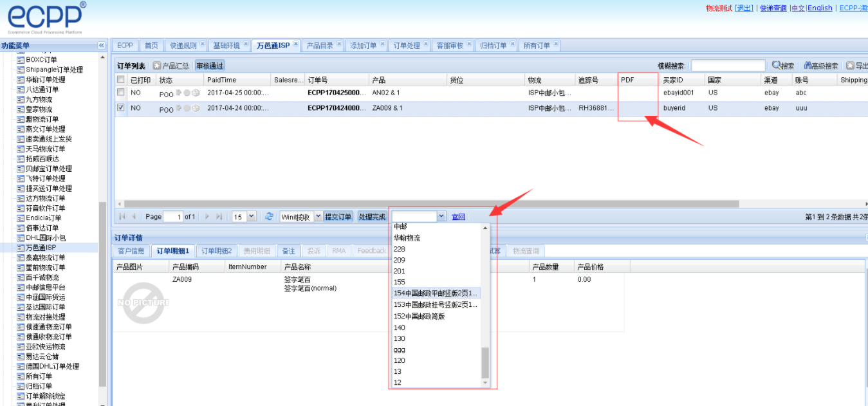
Task: Uncheck the second order row checkbox
Action: point(120,108)
